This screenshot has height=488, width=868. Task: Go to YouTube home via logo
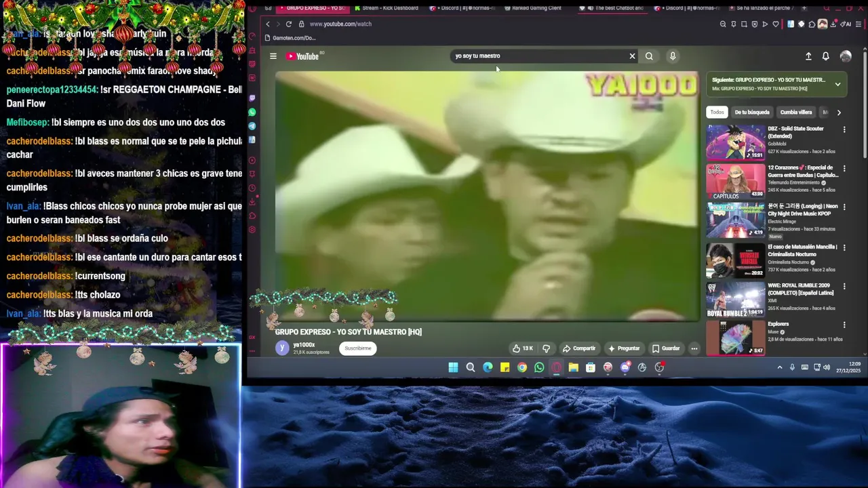303,56
